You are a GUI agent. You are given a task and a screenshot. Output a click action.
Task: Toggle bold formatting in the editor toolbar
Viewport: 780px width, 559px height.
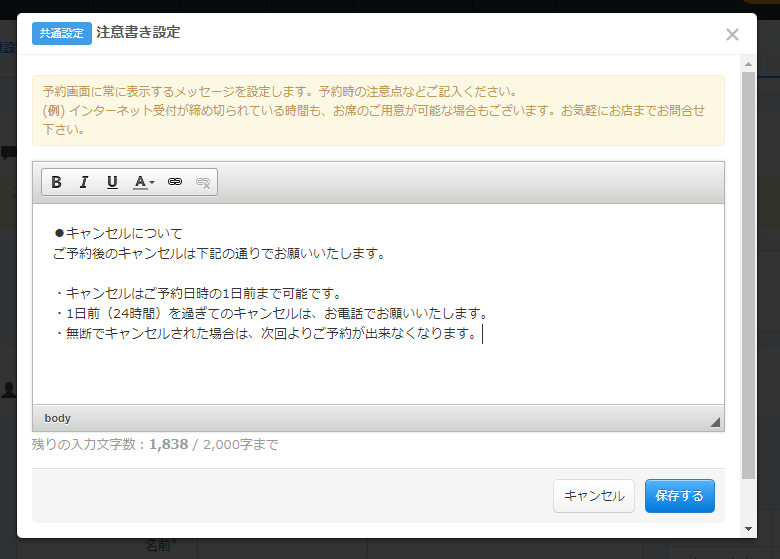pyautogui.click(x=56, y=182)
